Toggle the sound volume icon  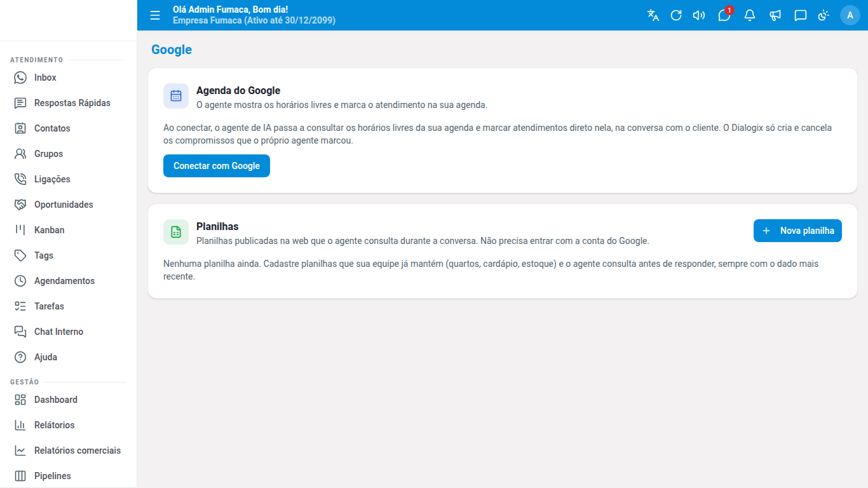[699, 15]
